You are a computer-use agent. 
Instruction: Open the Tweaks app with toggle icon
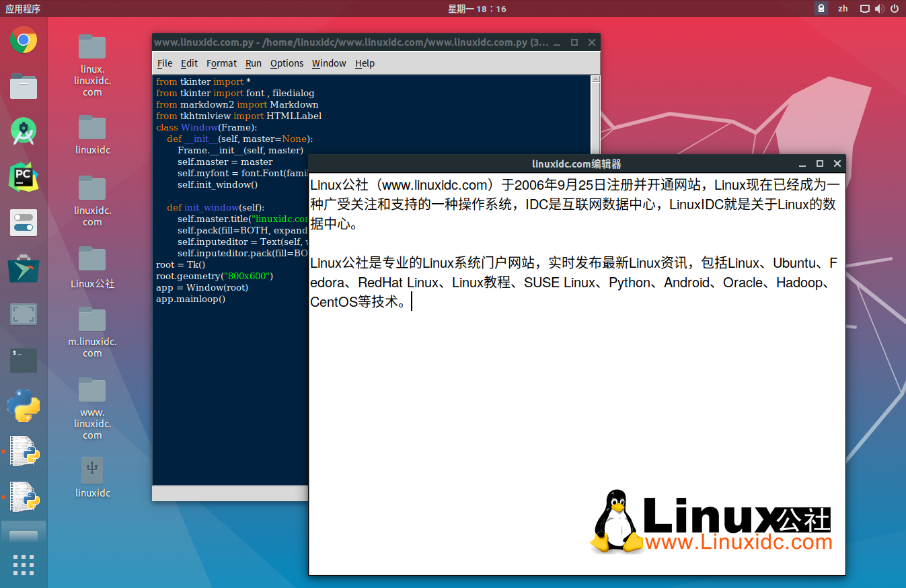pyautogui.click(x=24, y=223)
